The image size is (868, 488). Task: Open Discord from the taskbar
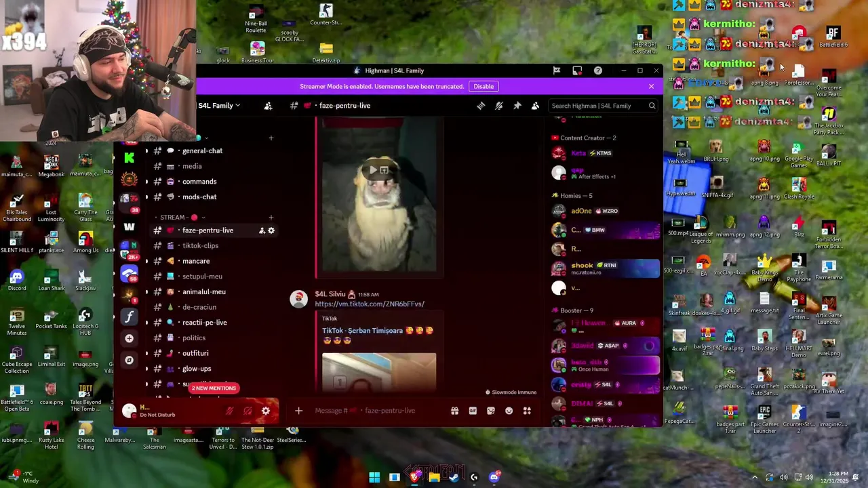[494, 477]
